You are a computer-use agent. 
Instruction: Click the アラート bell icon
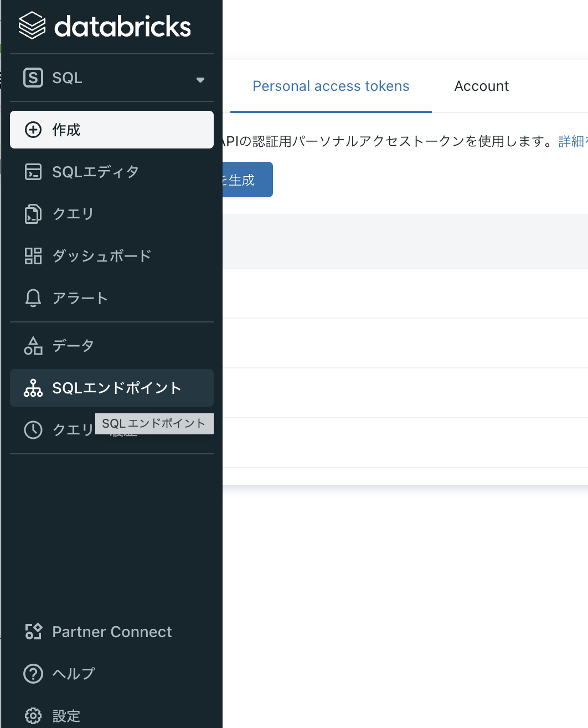[33, 298]
